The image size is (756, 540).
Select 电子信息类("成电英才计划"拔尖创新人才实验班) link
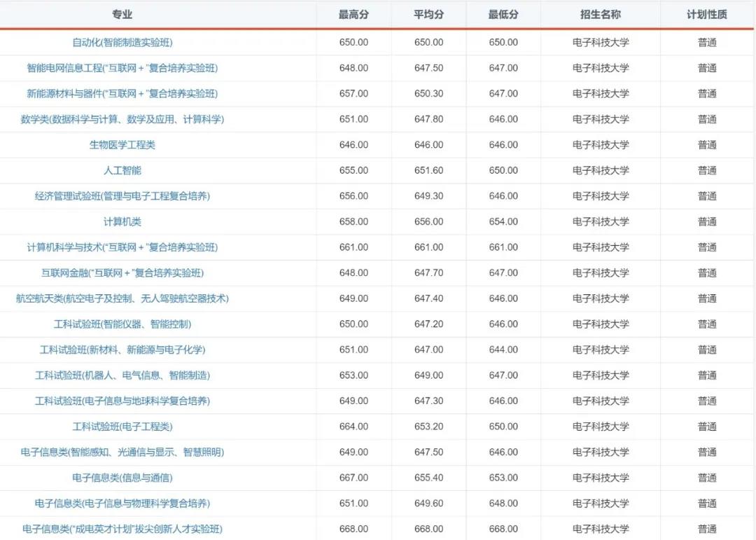pos(122,529)
